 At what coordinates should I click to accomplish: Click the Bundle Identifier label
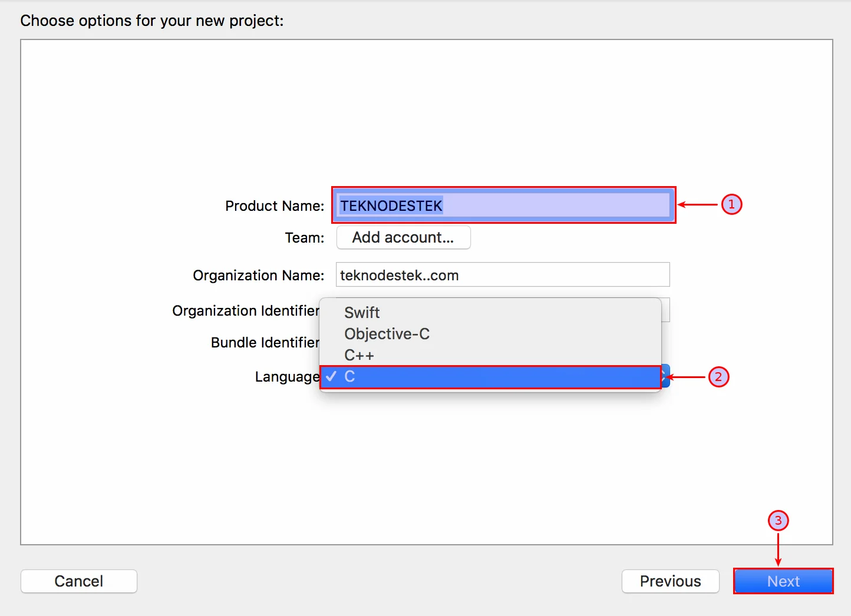point(265,343)
